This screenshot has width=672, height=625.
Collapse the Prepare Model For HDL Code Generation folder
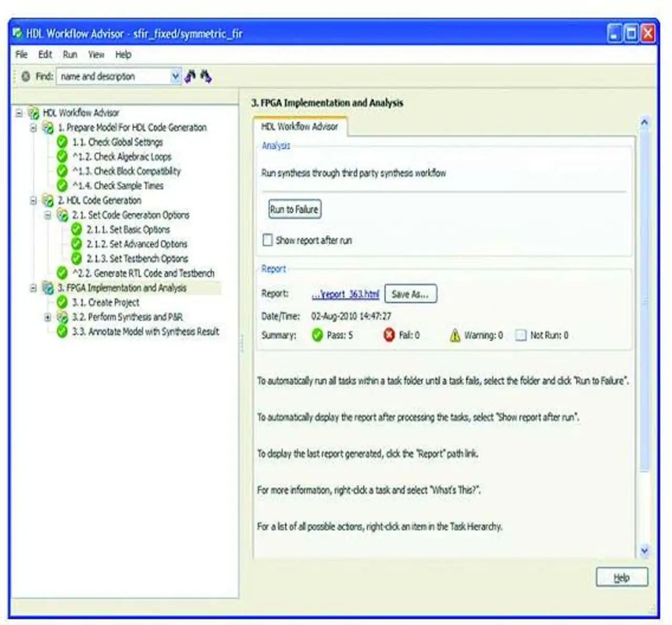pos(34,128)
